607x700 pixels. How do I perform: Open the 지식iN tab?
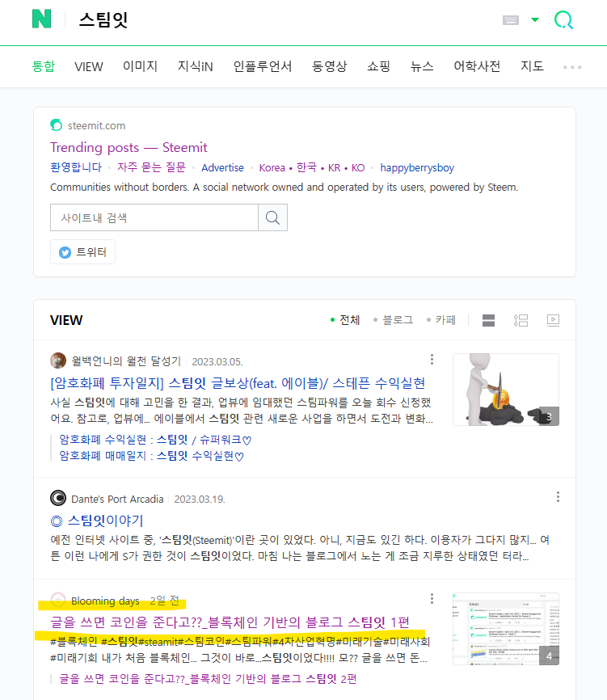196,66
